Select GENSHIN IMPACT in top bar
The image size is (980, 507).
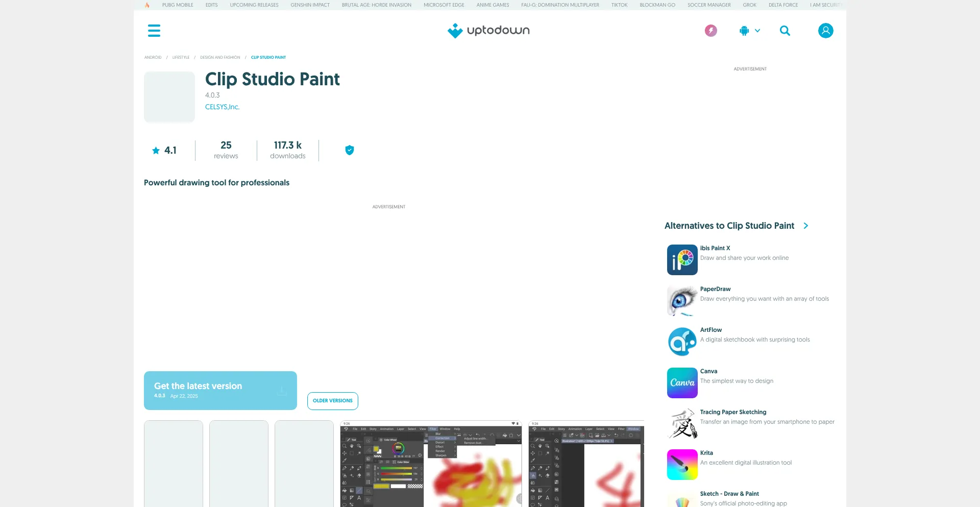pyautogui.click(x=310, y=5)
